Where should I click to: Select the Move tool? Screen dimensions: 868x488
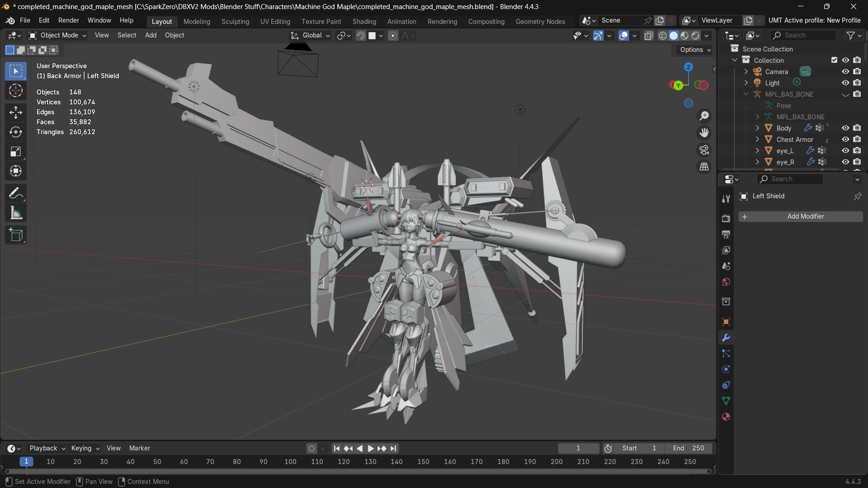click(x=16, y=112)
